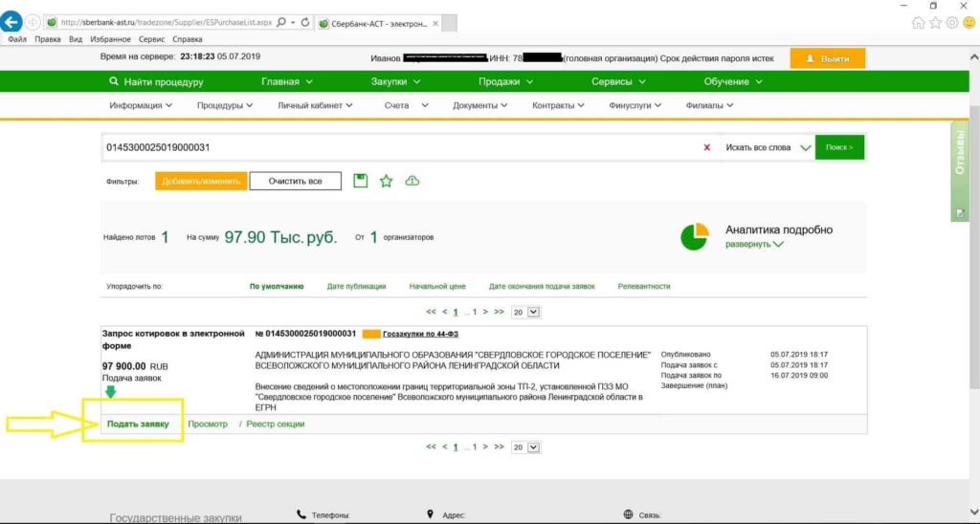Open the Справка browser menu
980x524 pixels.
click(188, 39)
